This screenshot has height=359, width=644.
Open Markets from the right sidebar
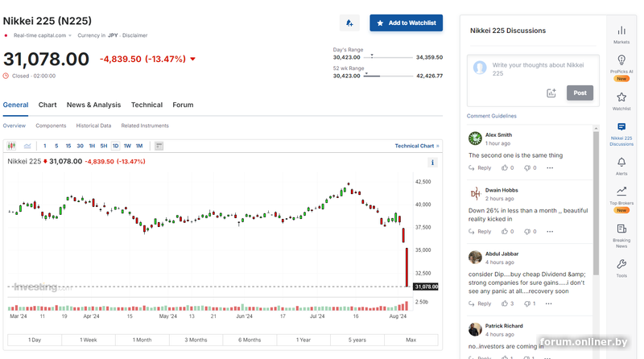tap(621, 34)
